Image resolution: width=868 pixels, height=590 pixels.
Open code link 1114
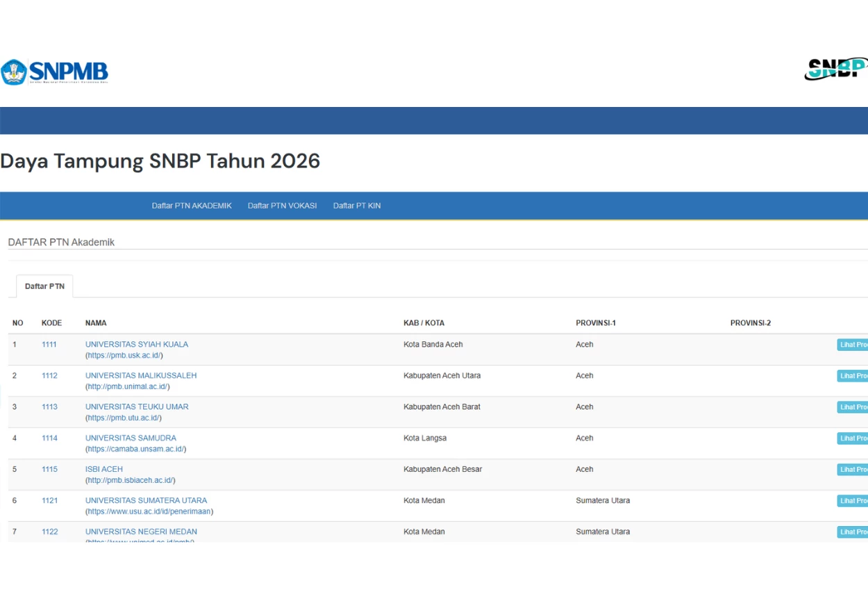(x=49, y=439)
